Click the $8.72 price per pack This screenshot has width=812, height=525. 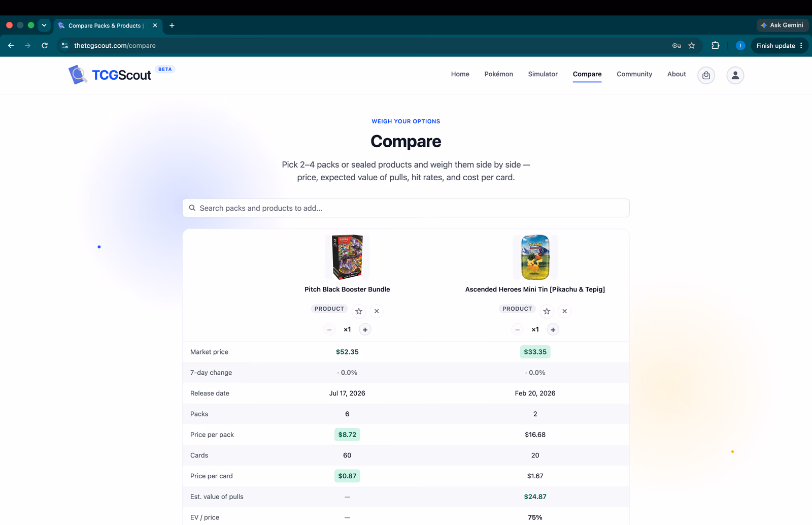(347, 435)
